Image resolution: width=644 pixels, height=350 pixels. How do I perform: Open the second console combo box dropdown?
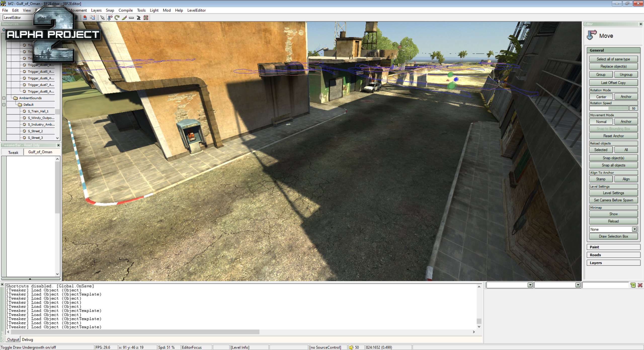(578, 285)
